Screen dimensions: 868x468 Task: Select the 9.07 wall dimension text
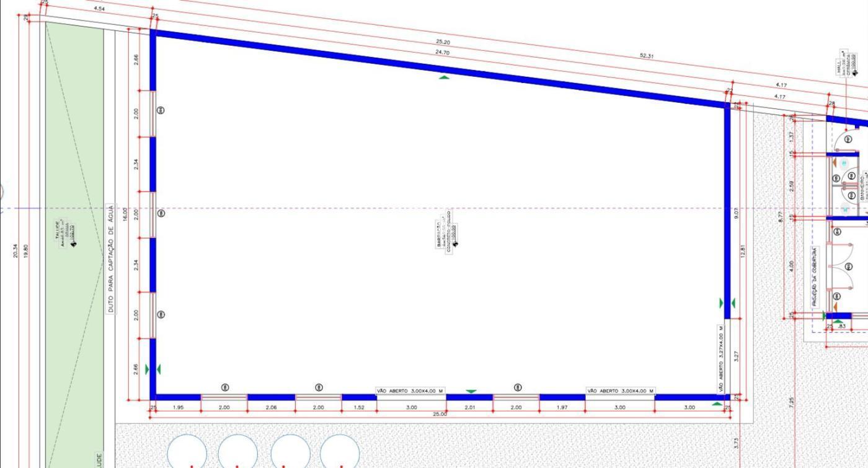pos(737,214)
